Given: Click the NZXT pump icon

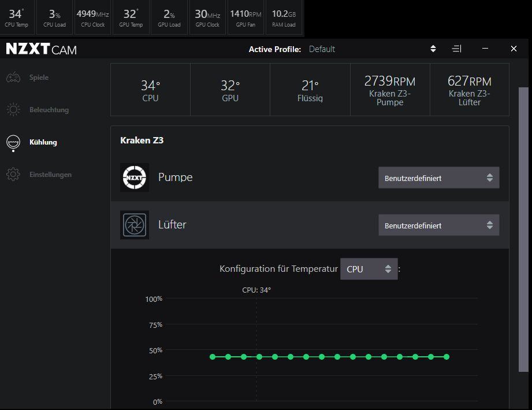Looking at the screenshot, I should (x=135, y=178).
